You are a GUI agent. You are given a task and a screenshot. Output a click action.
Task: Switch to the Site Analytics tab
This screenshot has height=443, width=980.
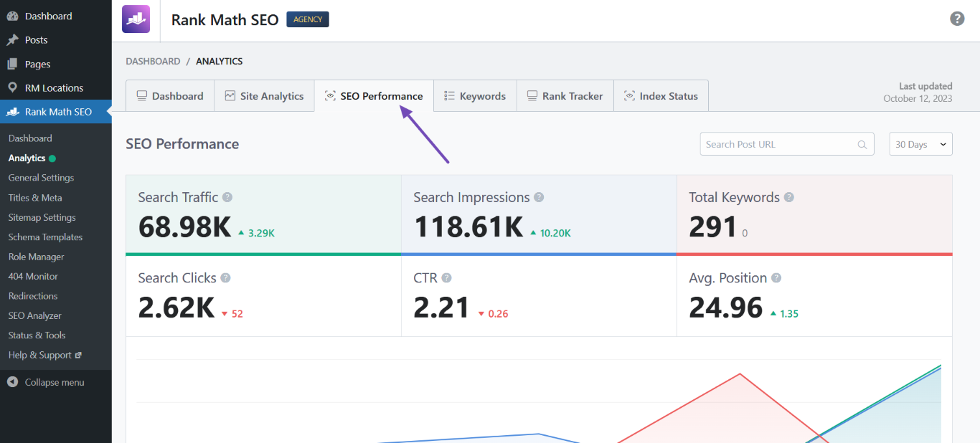(x=264, y=96)
